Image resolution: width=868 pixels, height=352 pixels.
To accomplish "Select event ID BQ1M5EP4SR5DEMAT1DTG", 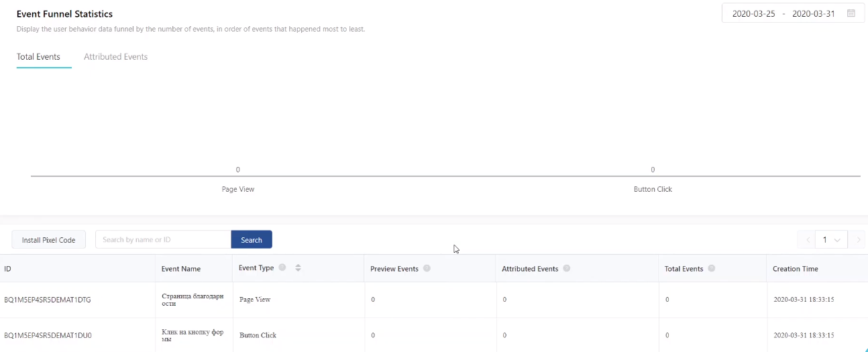I will [48, 300].
